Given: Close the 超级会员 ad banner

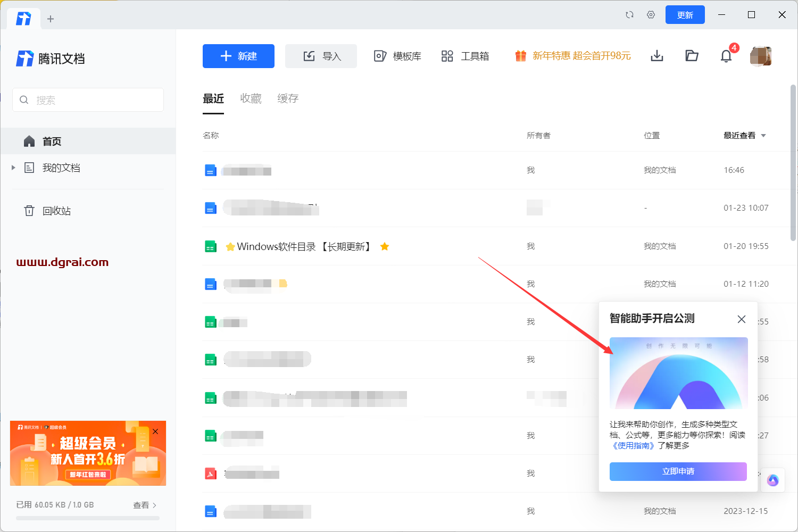Looking at the screenshot, I should 155,431.
